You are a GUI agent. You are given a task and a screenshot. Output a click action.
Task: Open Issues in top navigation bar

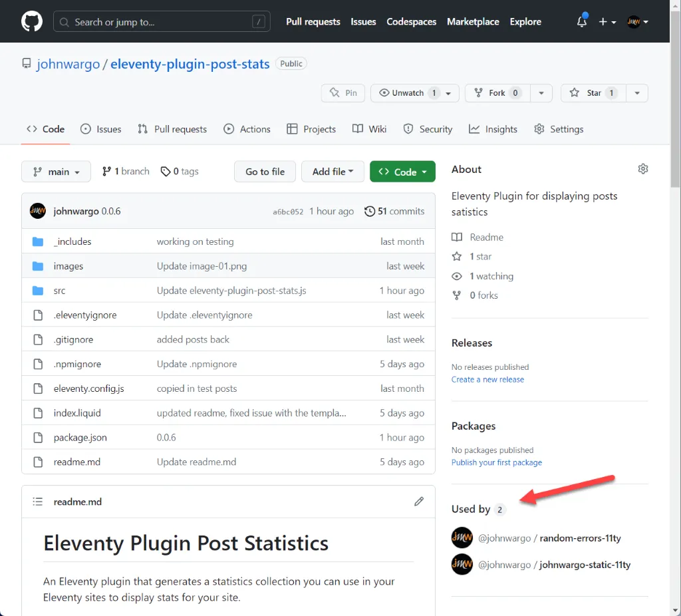point(363,22)
